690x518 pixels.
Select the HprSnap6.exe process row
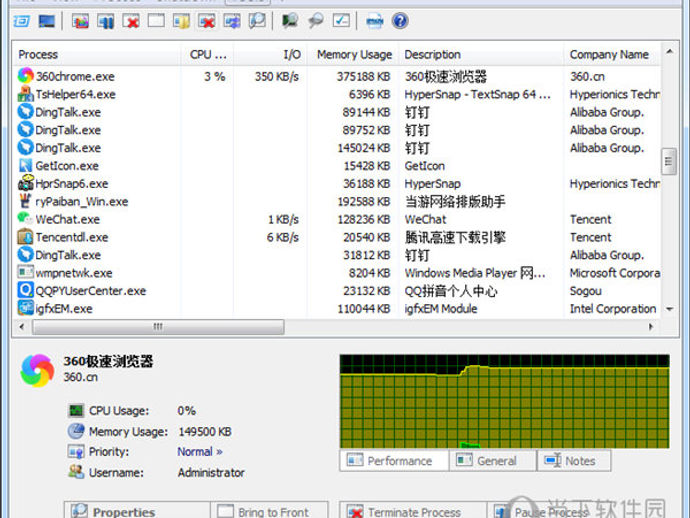339,184
